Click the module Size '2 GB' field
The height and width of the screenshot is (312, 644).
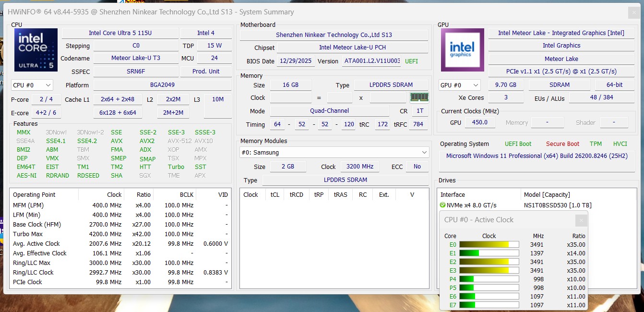288,167
